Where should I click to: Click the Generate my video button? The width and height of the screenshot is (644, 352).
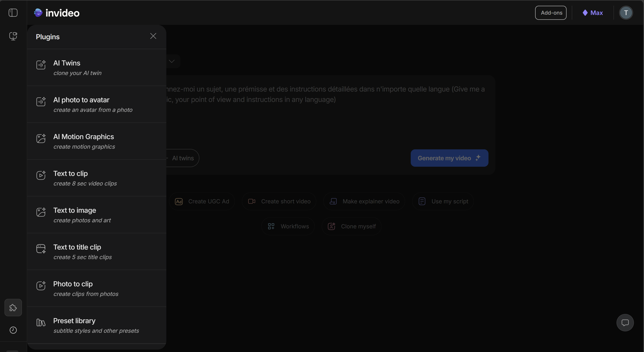coord(449,158)
